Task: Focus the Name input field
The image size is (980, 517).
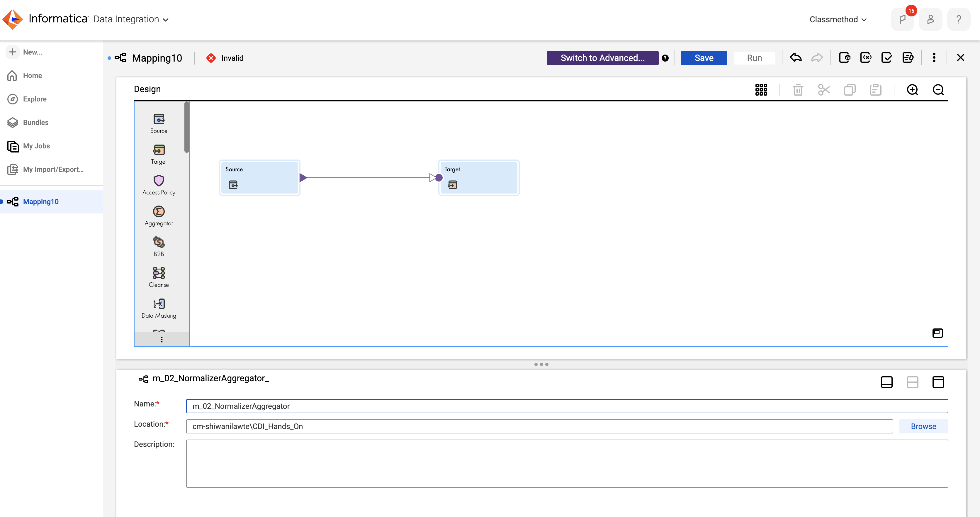Action: tap(567, 406)
